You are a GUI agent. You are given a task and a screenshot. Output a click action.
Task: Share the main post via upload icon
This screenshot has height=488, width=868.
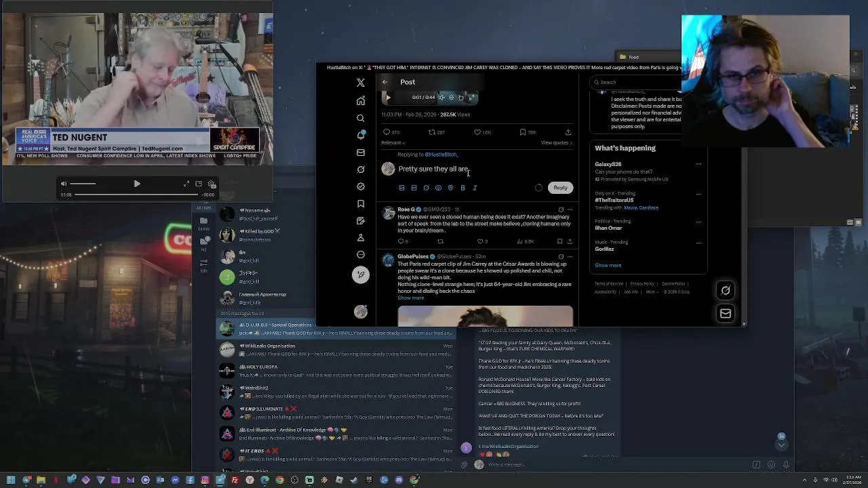(568, 132)
